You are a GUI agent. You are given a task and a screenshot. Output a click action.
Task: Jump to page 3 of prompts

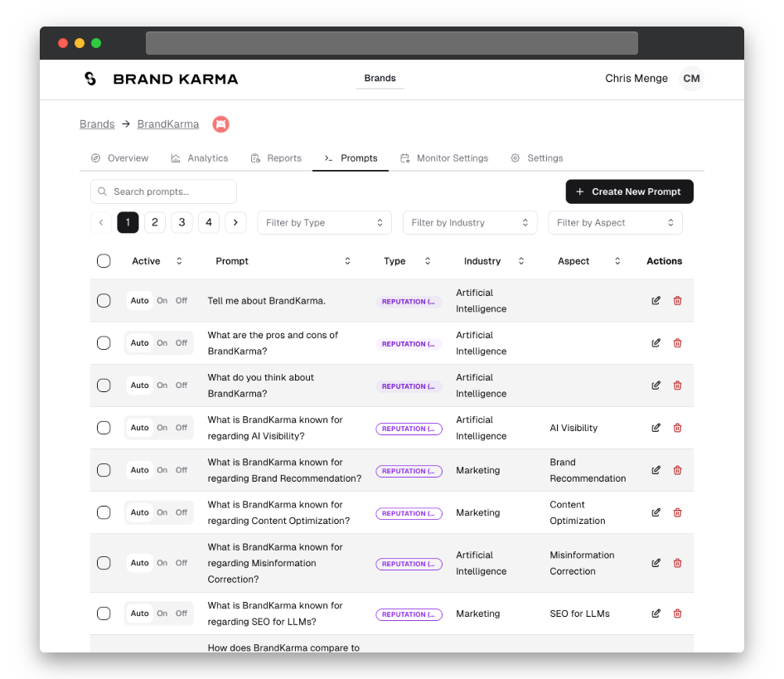(x=182, y=223)
